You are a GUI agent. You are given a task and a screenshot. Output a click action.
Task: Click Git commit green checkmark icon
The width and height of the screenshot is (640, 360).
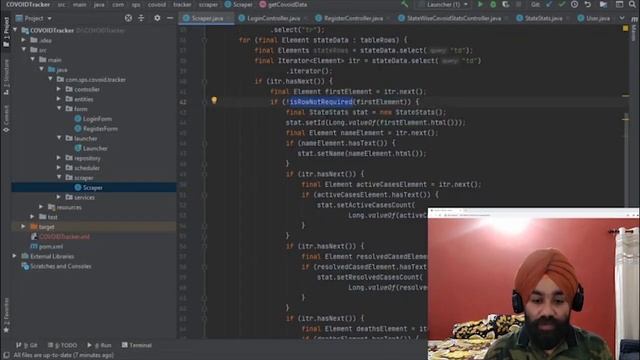(x=562, y=4)
